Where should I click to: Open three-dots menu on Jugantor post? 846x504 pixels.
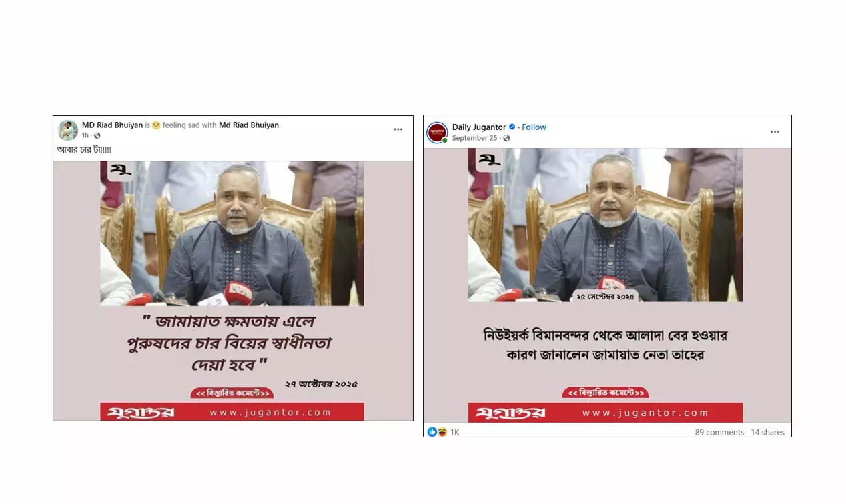tap(775, 131)
